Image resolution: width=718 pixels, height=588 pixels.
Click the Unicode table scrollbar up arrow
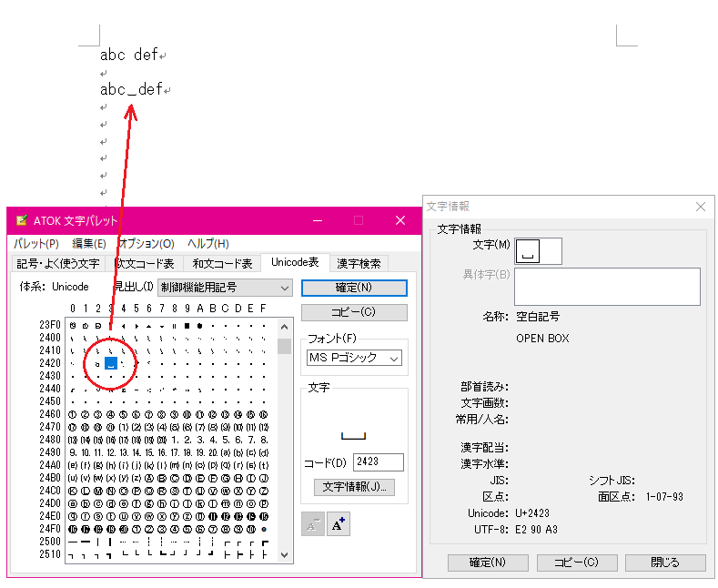(x=284, y=327)
